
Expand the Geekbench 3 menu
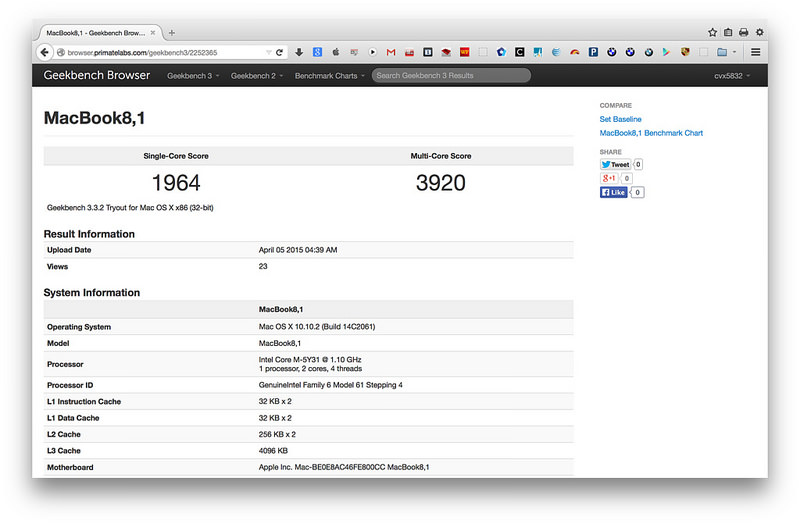pyautogui.click(x=193, y=76)
